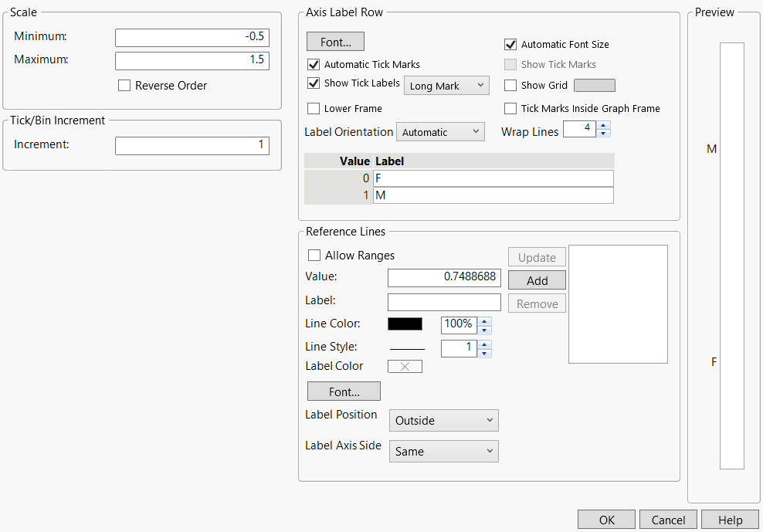Enable Lower Frame option
Screen dimensions: 763x532
click(x=314, y=108)
